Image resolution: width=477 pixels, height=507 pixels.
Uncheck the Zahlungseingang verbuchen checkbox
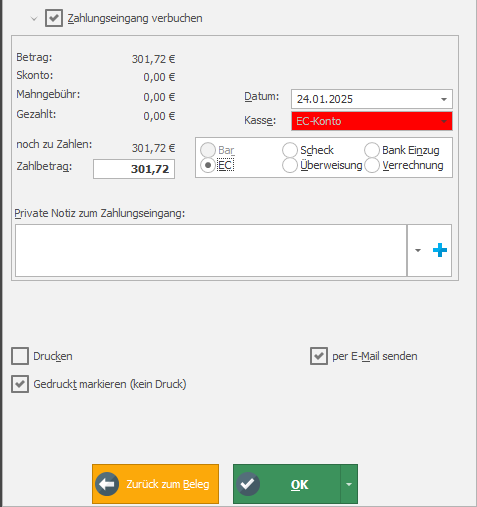tap(54, 18)
